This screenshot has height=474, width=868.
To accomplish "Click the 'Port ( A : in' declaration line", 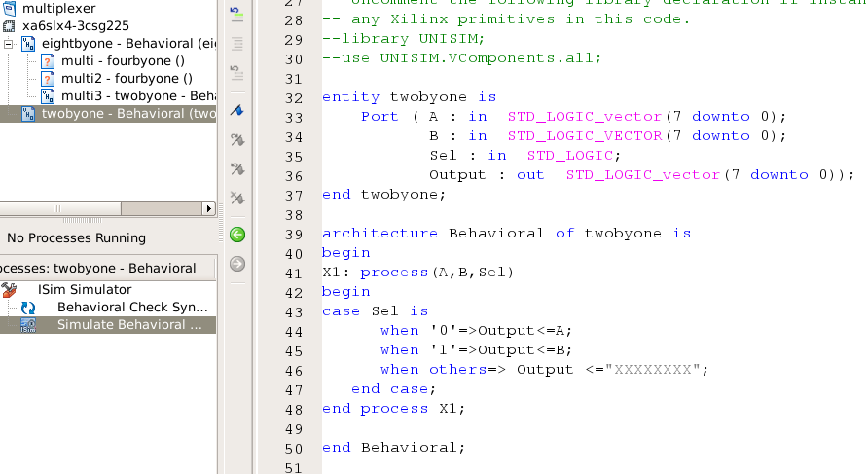I will [x=573, y=117].
